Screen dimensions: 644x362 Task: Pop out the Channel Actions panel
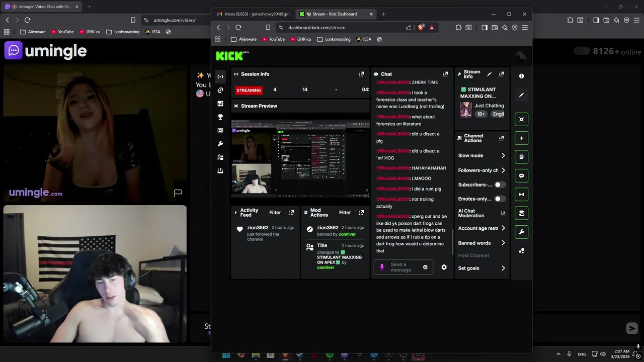501,138
